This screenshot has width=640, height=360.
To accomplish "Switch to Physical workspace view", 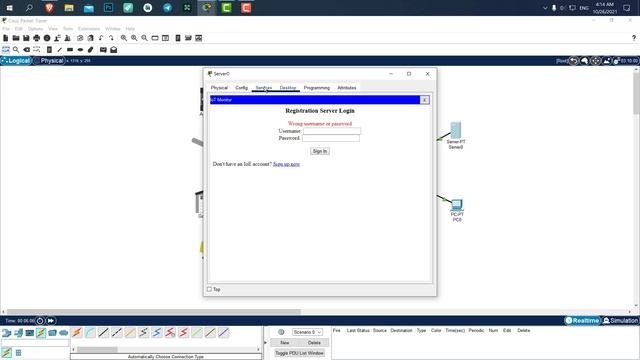I will 49,60.
